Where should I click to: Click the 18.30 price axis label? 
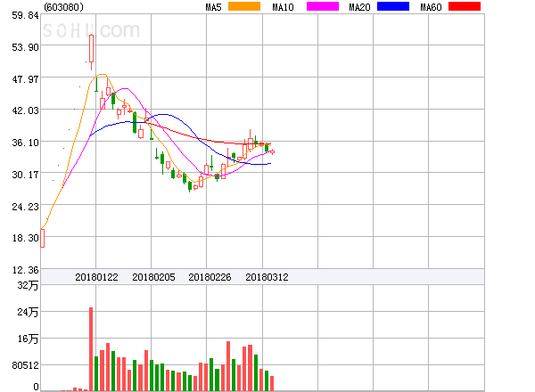(25, 238)
